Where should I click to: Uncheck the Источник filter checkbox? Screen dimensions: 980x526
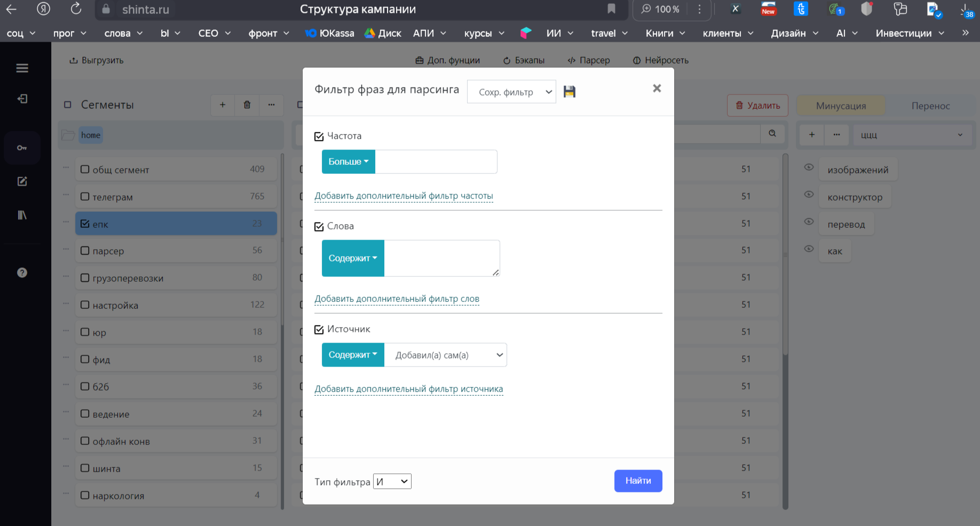click(319, 330)
